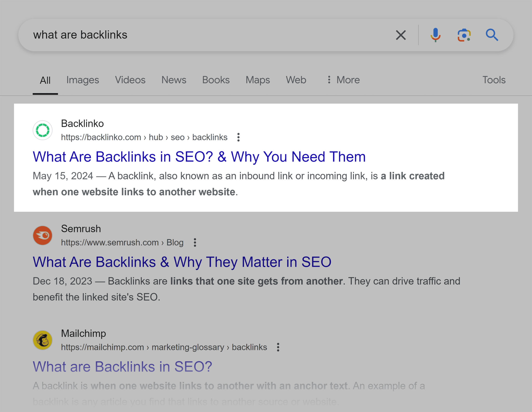Open 'What Are Backlinks in SEO? & Why You Need Them'
This screenshot has width=532, height=412.
coord(199,157)
